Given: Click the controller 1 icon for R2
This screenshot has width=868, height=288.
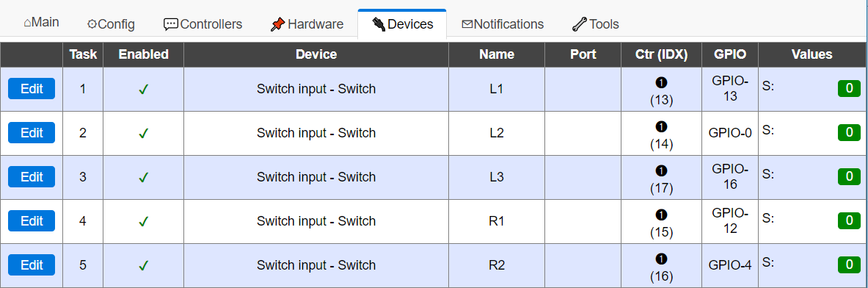Looking at the screenshot, I should click(661, 259).
